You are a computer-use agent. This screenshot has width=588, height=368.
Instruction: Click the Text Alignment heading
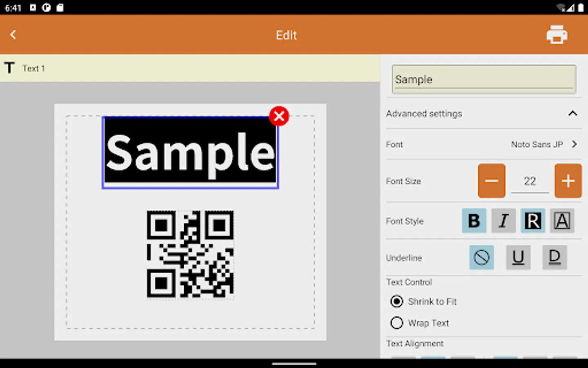pos(415,343)
